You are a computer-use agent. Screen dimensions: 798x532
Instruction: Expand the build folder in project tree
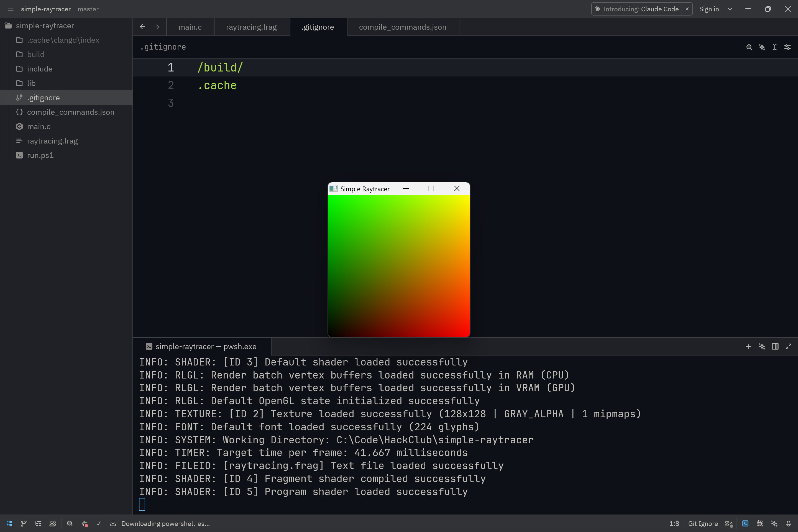point(36,54)
